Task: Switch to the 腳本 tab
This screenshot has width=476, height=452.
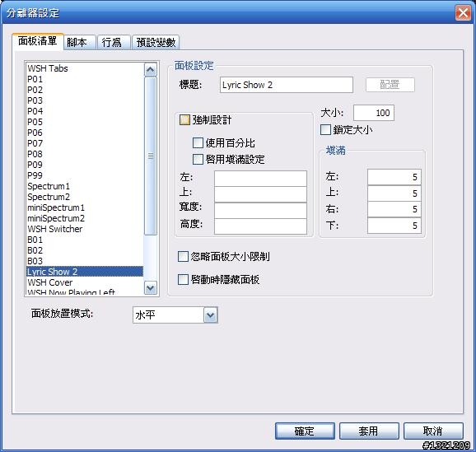Action: coord(80,42)
